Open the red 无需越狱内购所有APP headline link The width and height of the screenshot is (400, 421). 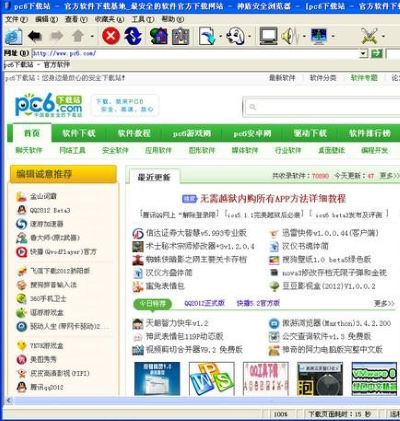pyautogui.click(x=273, y=199)
